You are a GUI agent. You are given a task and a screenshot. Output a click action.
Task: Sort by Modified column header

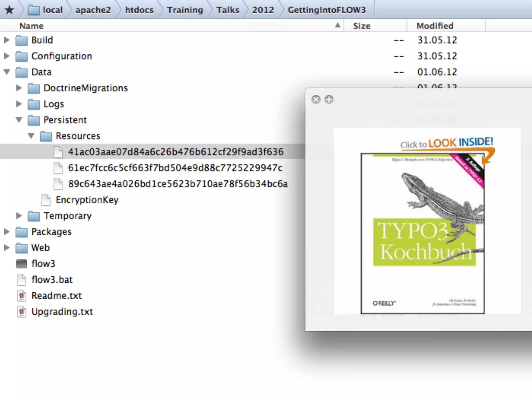click(x=435, y=26)
